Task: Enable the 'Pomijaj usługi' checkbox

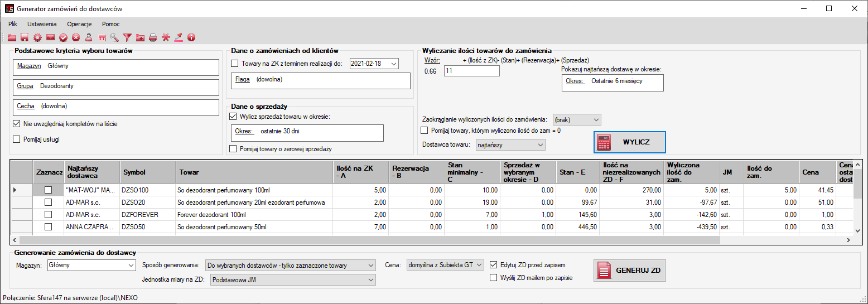Action: 16,139
